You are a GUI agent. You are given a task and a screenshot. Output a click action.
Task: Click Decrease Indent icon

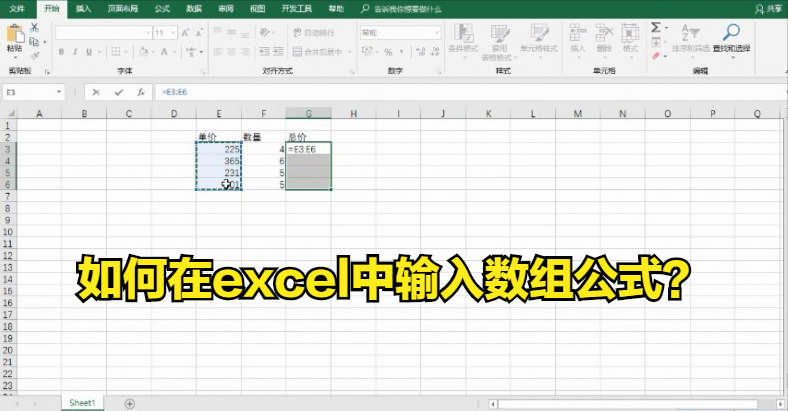click(x=264, y=51)
